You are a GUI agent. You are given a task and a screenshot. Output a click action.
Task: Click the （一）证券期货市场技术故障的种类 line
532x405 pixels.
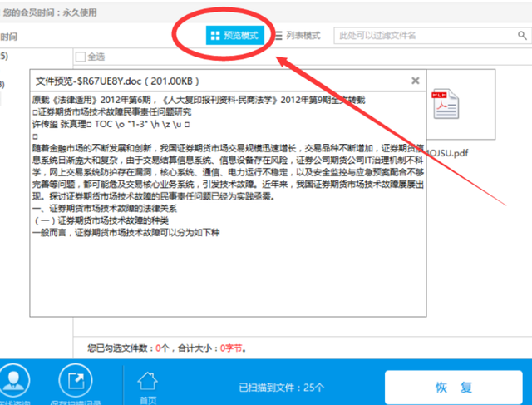[101, 220]
